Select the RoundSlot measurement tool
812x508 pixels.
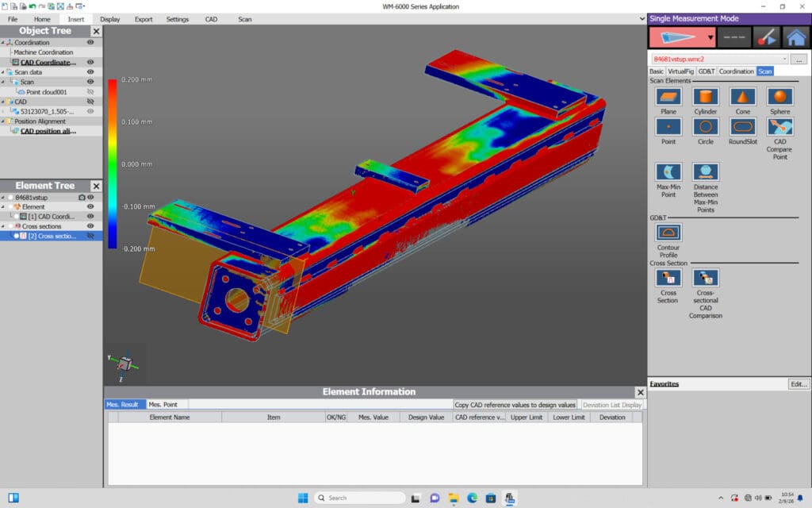pyautogui.click(x=742, y=129)
